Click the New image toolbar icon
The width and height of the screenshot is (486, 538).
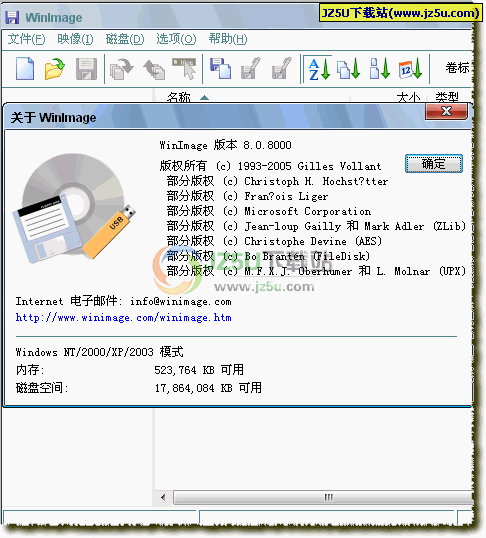click(25, 69)
